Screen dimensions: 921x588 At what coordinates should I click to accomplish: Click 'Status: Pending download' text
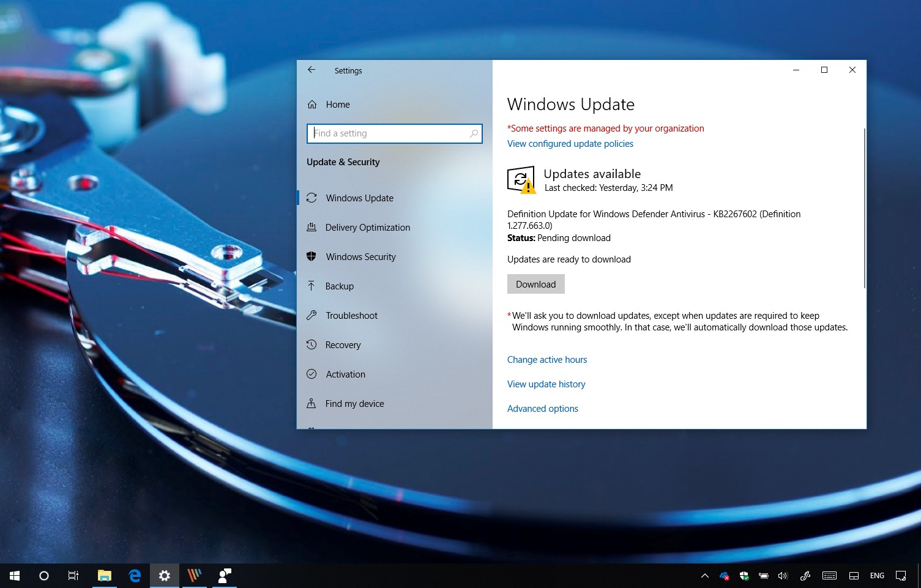[559, 238]
